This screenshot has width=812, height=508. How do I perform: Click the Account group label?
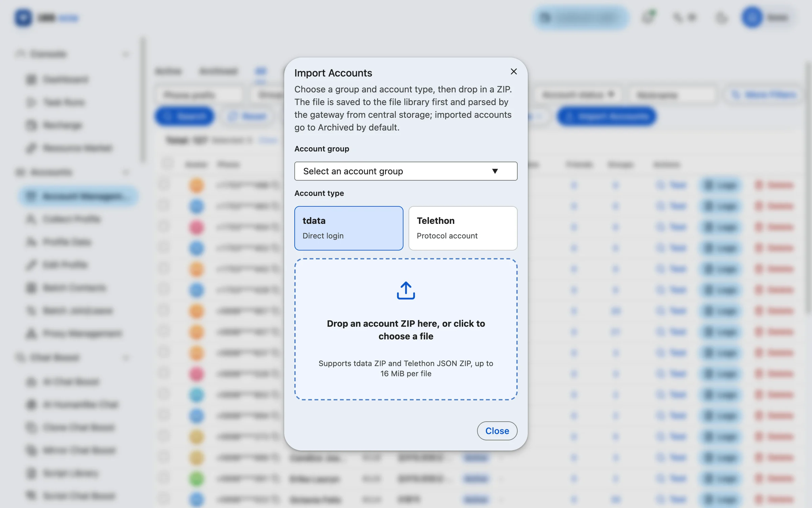tap(321, 149)
